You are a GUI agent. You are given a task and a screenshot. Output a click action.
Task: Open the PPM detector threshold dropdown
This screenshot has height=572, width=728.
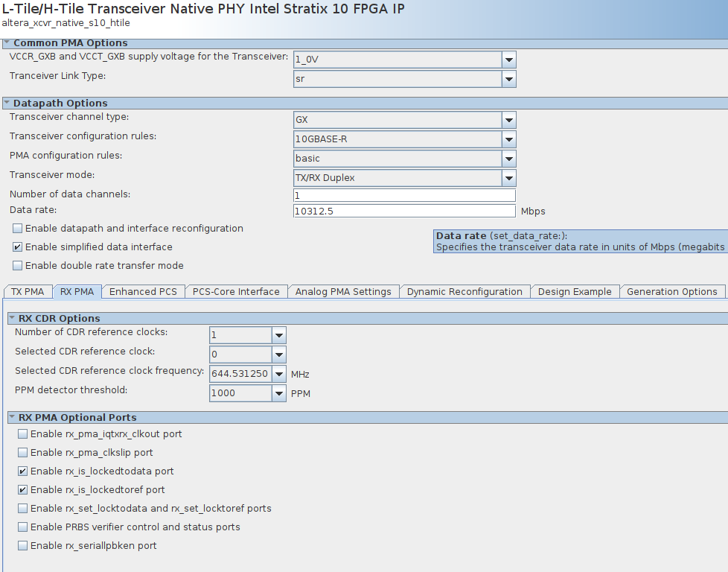point(278,393)
